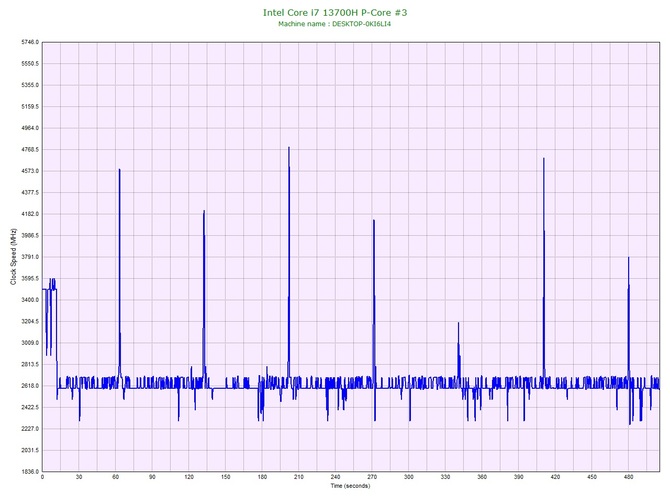Click the spike peak just after 60 seconds
Screen dimensions: 670x503
click(x=119, y=170)
